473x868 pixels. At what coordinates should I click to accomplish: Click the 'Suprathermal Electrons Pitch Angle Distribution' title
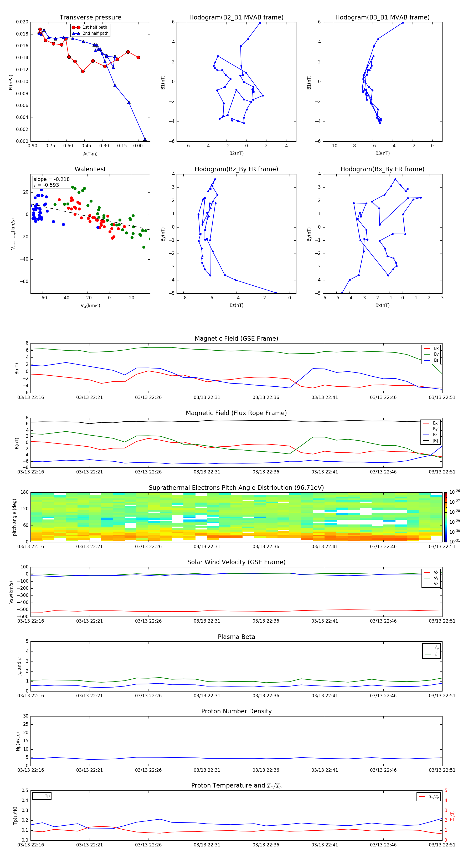click(x=236, y=488)
